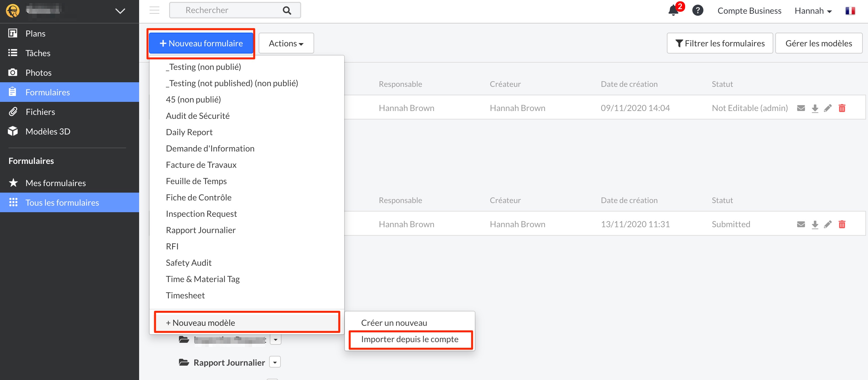The image size is (868, 380).
Task: Click the Nouveau formulaire button
Action: (x=201, y=43)
